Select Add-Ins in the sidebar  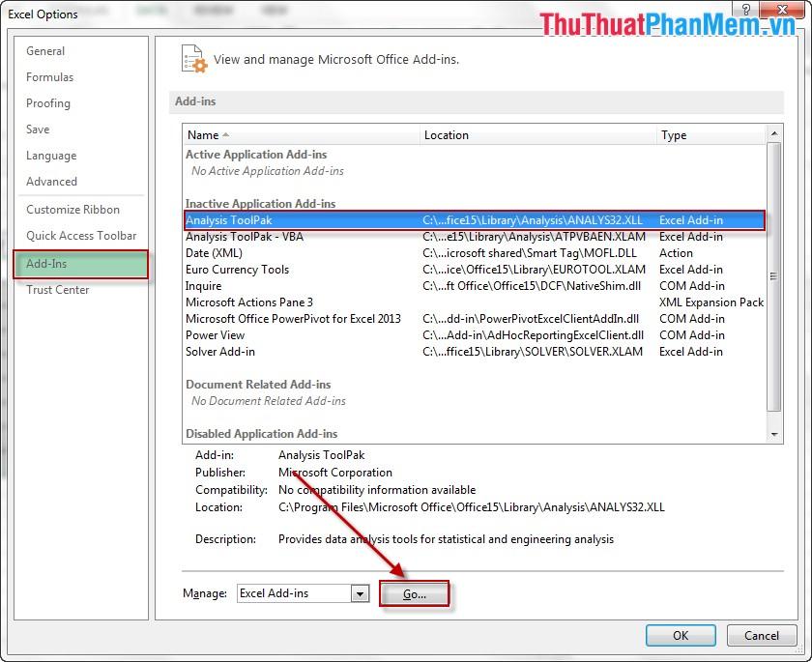point(81,264)
